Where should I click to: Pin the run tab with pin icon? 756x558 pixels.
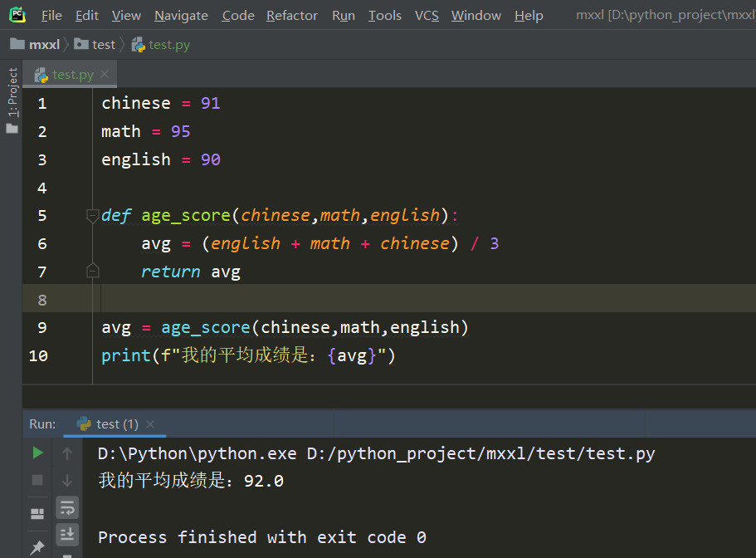[x=37, y=547]
